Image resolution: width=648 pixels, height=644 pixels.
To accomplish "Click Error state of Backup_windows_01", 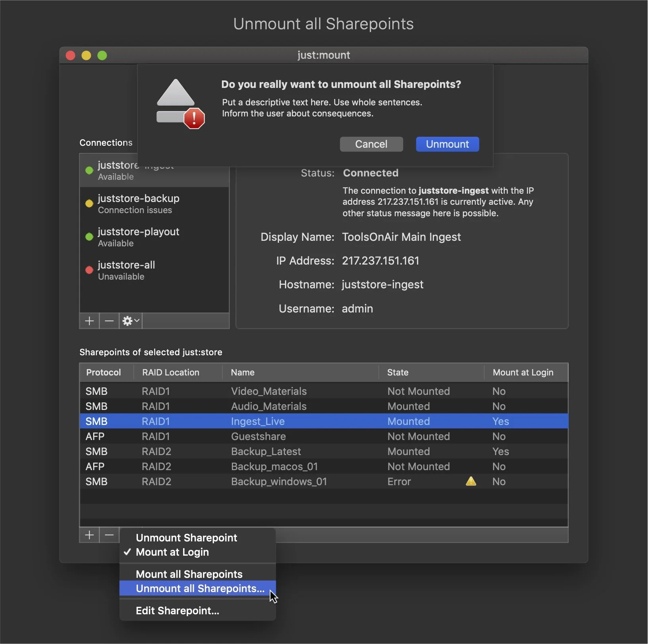I will [x=399, y=481].
